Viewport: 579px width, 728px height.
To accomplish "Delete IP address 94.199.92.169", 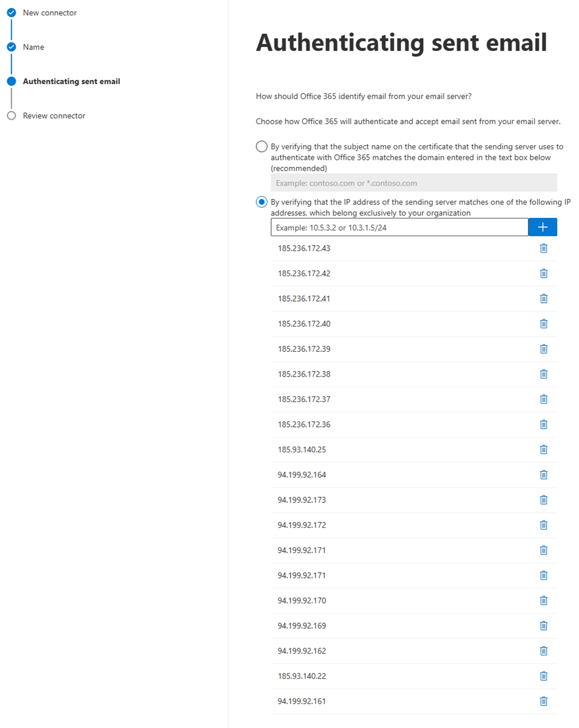I will tap(544, 626).
